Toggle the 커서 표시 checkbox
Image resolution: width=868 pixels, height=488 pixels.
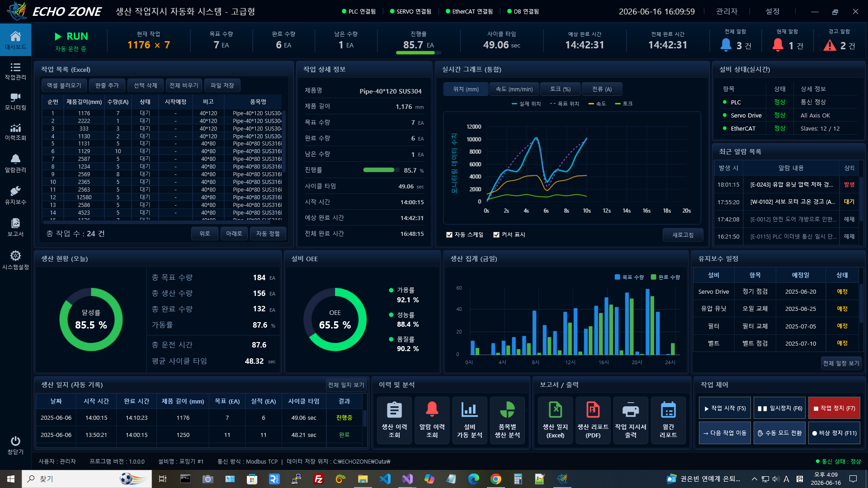coord(496,235)
